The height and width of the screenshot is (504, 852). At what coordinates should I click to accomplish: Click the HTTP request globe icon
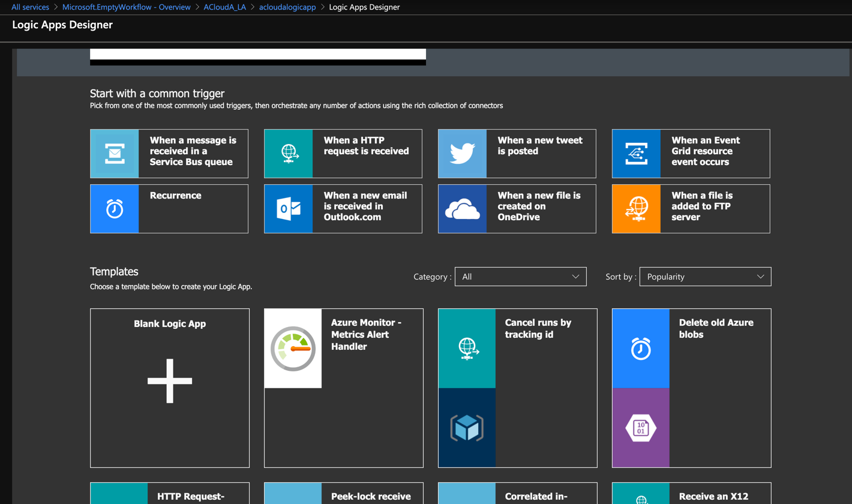[289, 154]
